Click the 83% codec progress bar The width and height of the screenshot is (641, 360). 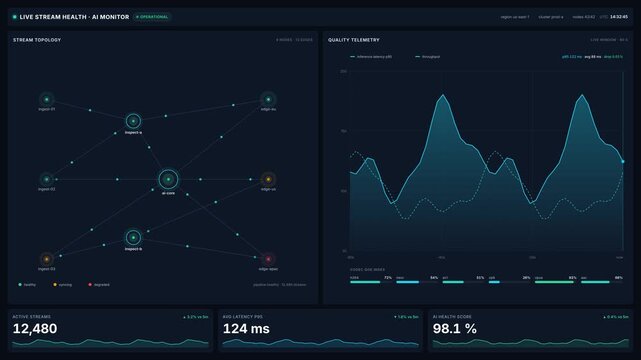click(556, 282)
